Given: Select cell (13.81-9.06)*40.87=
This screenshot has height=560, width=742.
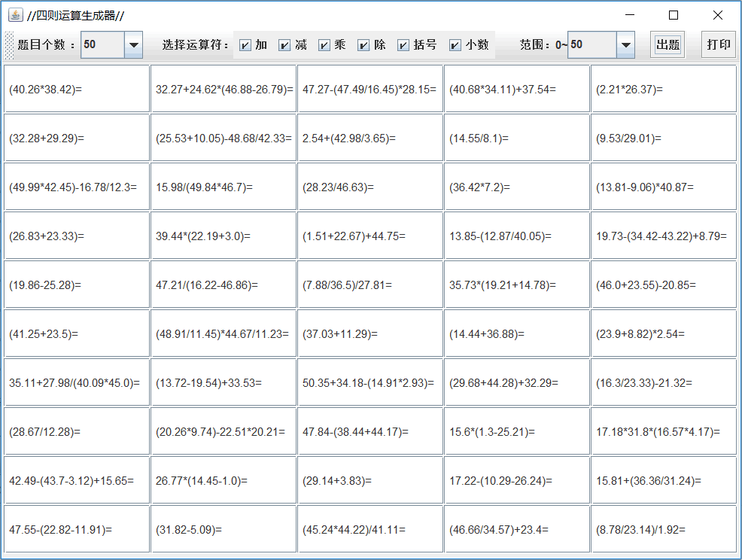Looking at the screenshot, I should point(664,187).
